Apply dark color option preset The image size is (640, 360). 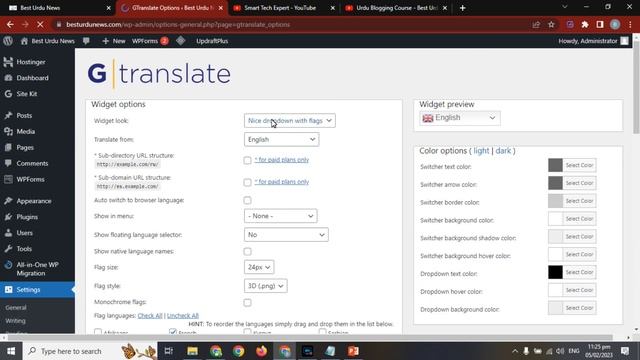(x=503, y=151)
